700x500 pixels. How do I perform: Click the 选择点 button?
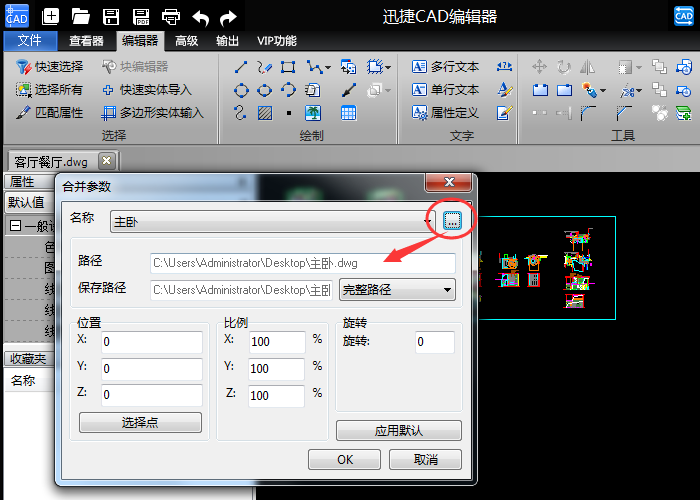point(140,422)
